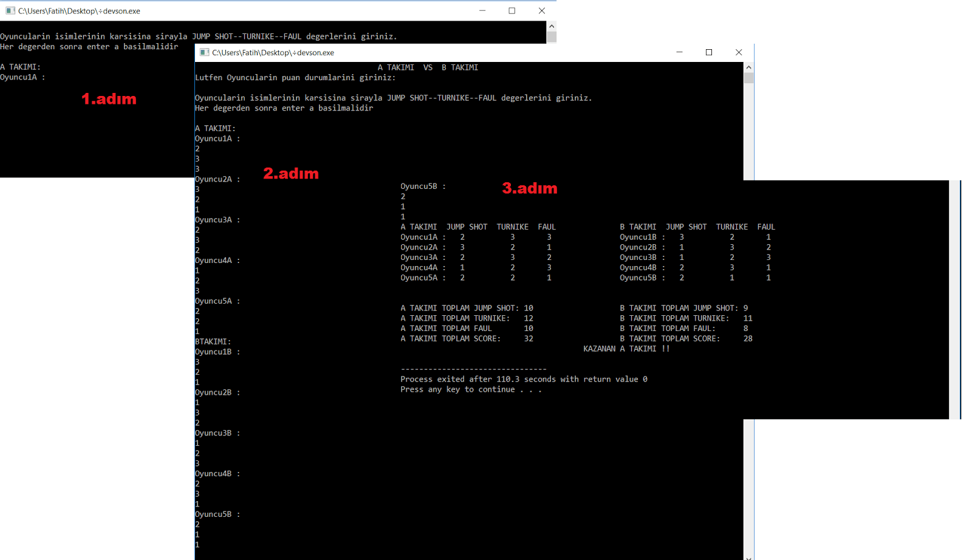Click the "A TAKIMI TOPLAM SCORE: 32" line
The image size is (972, 560).
click(x=467, y=339)
